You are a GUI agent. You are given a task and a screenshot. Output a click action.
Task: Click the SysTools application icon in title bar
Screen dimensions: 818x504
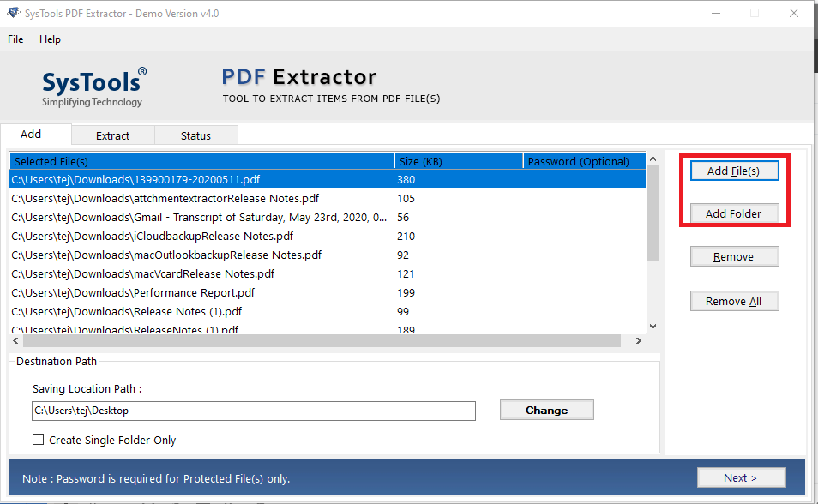pos(12,12)
